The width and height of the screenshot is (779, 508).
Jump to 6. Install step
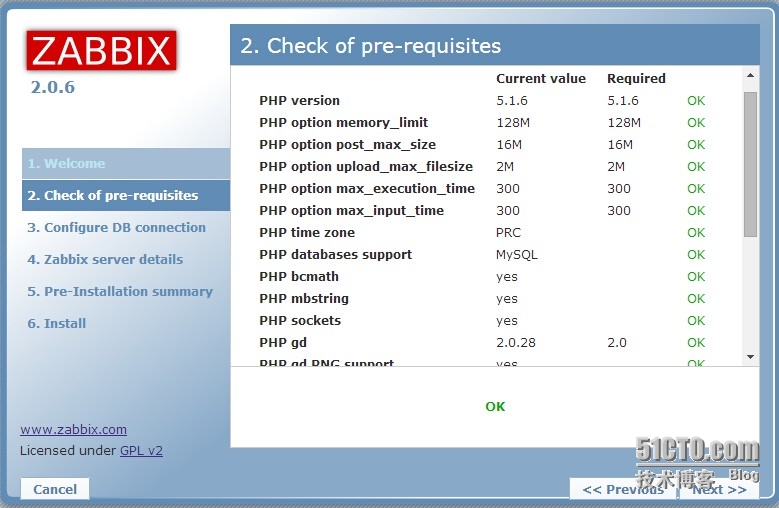click(57, 323)
